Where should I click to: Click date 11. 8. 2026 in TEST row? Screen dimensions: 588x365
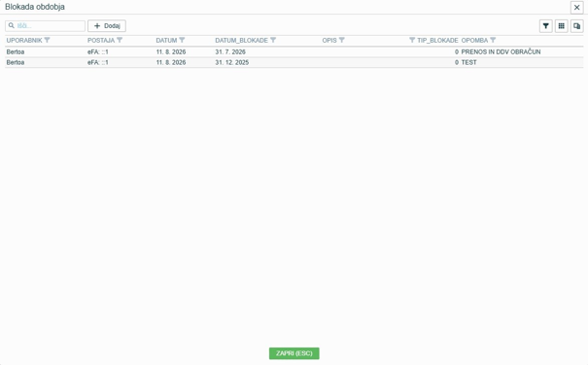pyautogui.click(x=171, y=62)
